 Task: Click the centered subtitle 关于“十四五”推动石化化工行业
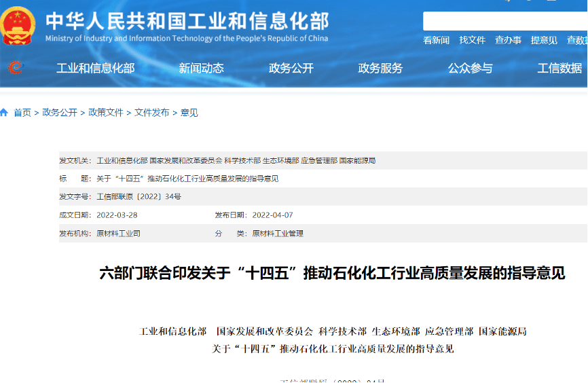click(333, 349)
